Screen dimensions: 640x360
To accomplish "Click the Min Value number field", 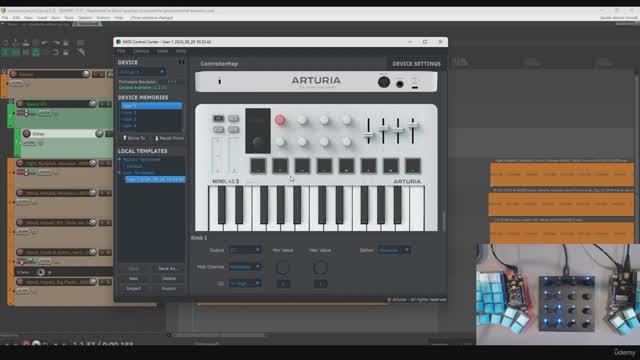I will 283,284.
